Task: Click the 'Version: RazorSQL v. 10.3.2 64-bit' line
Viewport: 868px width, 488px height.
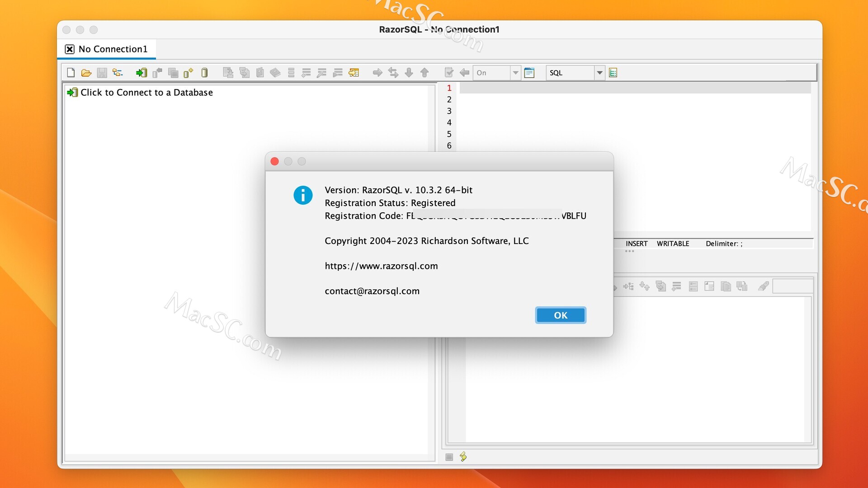Action: click(398, 190)
